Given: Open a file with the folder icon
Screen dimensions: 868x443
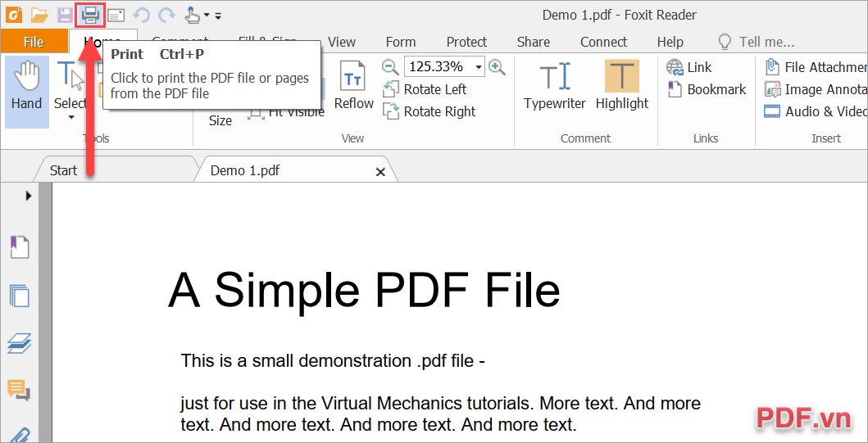Looking at the screenshot, I should pyautogui.click(x=39, y=15).
